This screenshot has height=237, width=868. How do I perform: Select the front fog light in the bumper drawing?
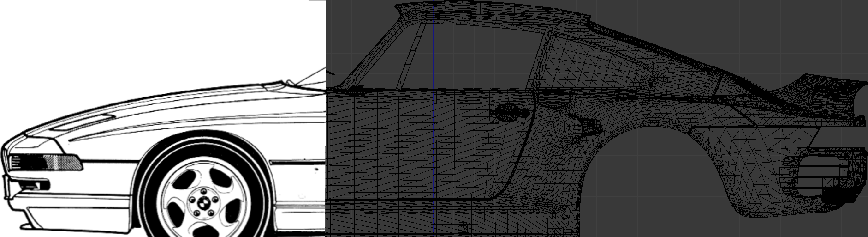coord(35,186)
